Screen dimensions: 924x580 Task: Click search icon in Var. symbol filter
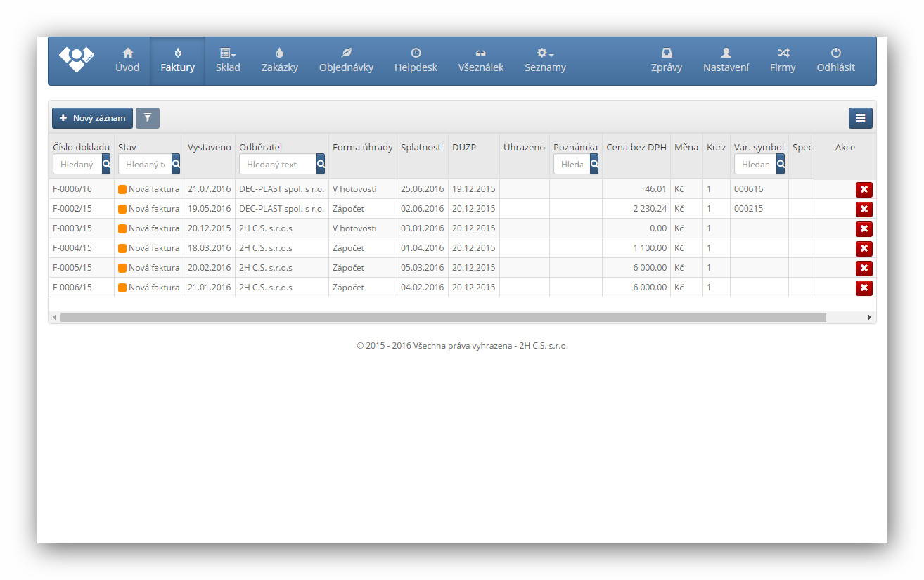pyautogui.click(x=781, y=164)
